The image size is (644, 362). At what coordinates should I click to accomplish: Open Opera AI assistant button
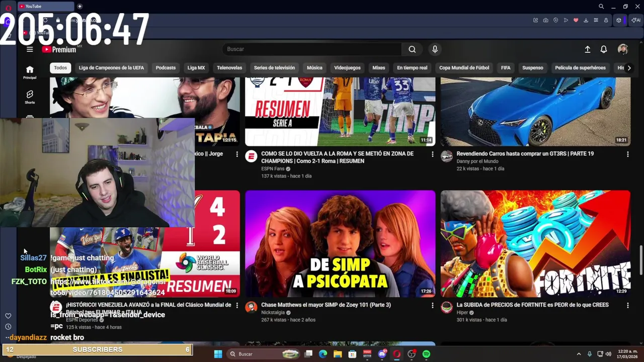pos(635,20)
